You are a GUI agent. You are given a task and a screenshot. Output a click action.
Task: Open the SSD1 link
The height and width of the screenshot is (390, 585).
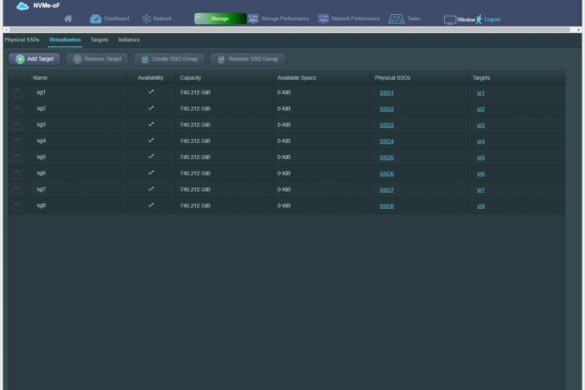387,93
